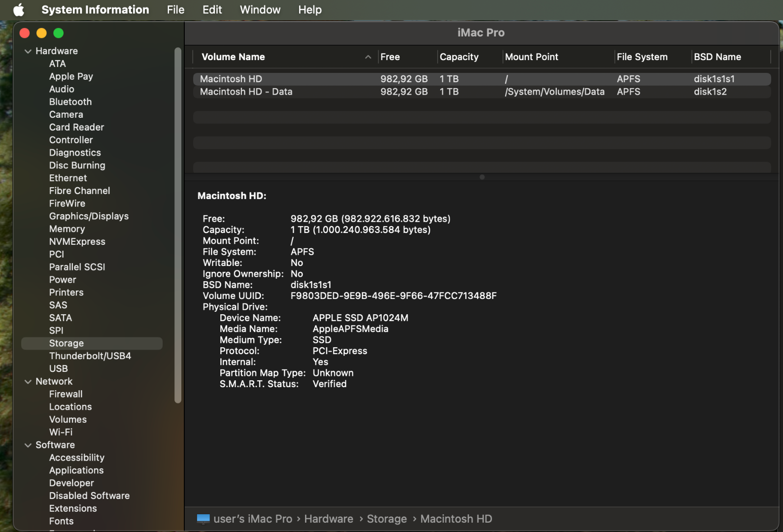Image resolution: width=783 pixels, height=532 pixels.
Task: Select Diagnostics in the sidebar
Action: pyautogui.click(x=75, y=153)
